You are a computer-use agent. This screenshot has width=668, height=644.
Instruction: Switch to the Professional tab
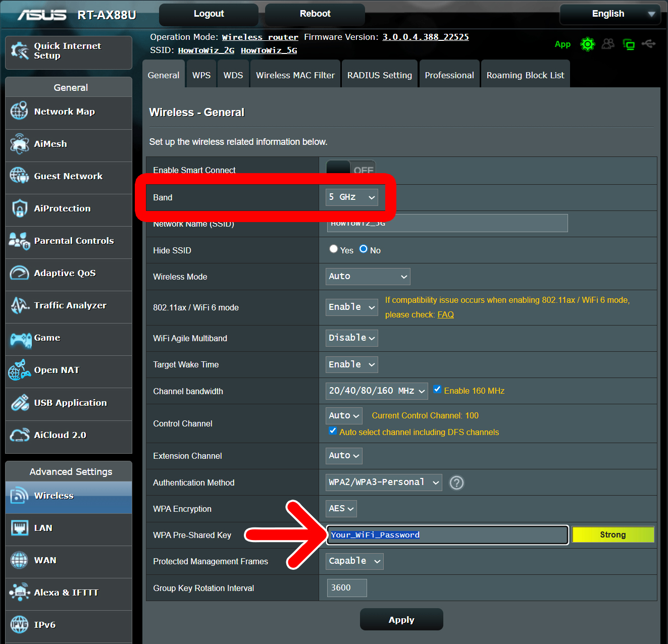[449, 75]
